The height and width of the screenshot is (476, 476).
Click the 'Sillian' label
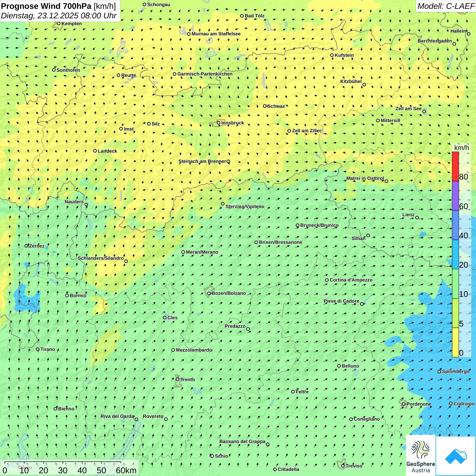tap(358, 238)
